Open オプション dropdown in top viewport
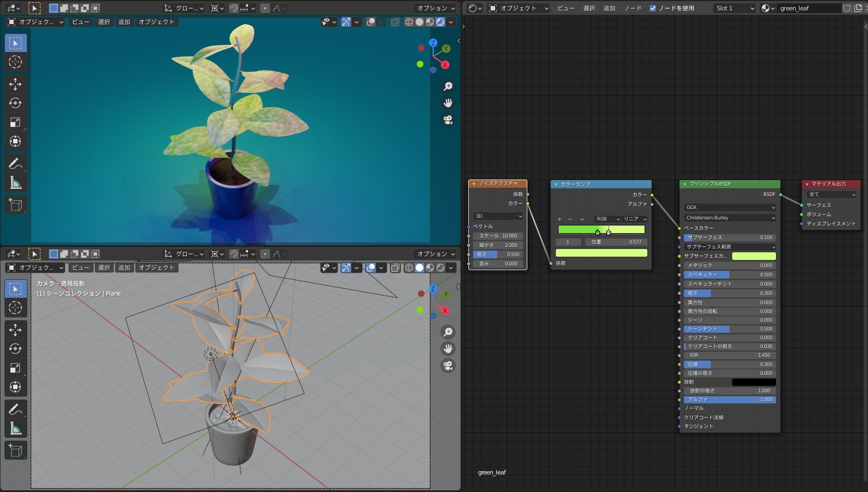868x492 pixels. pos(436,8)
